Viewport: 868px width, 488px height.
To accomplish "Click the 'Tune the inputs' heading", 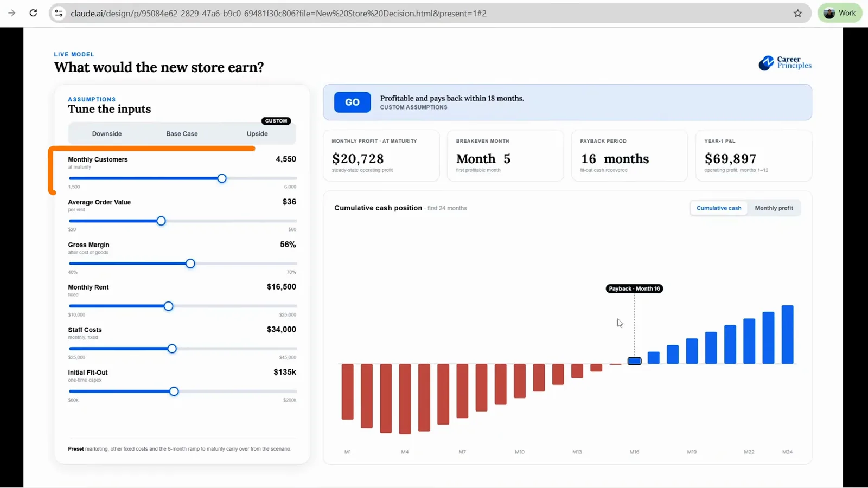I will 110,109.
